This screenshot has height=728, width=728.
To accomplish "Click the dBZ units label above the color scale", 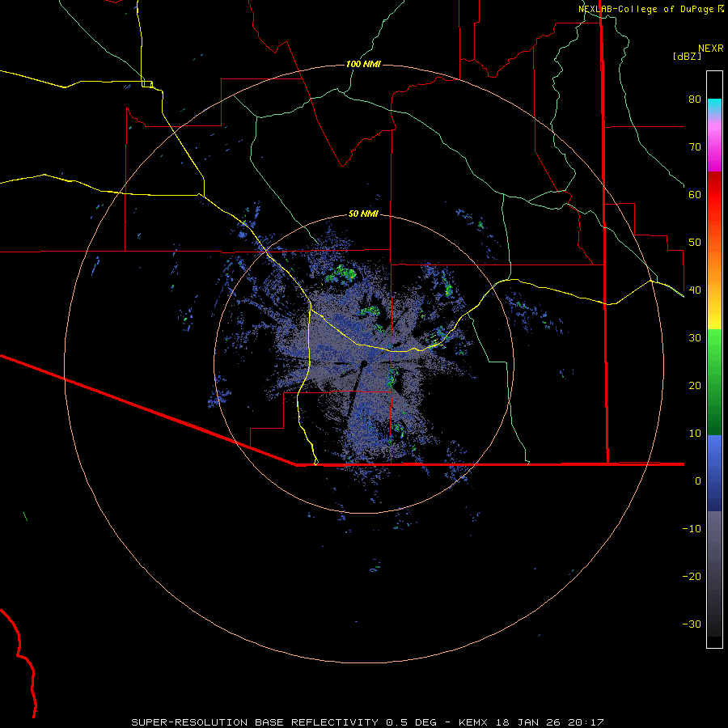I will coord(687,56).
